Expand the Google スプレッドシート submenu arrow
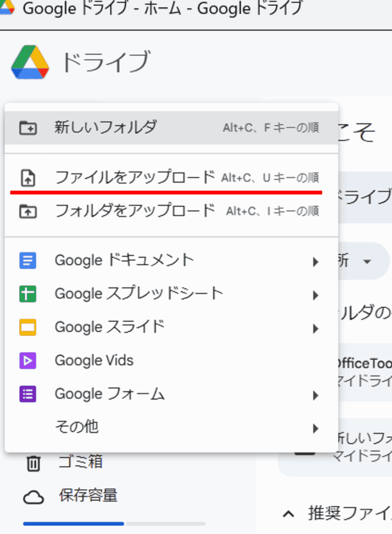 coord(315,295)
